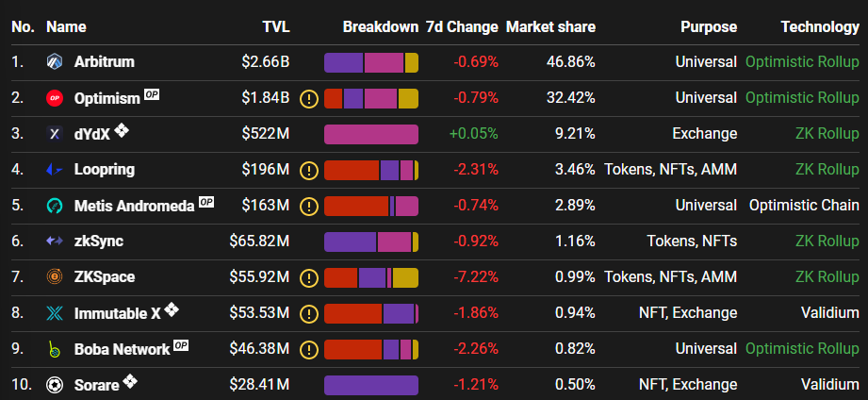Click the warning icon in ZKSpace row

tap(309, 277)
